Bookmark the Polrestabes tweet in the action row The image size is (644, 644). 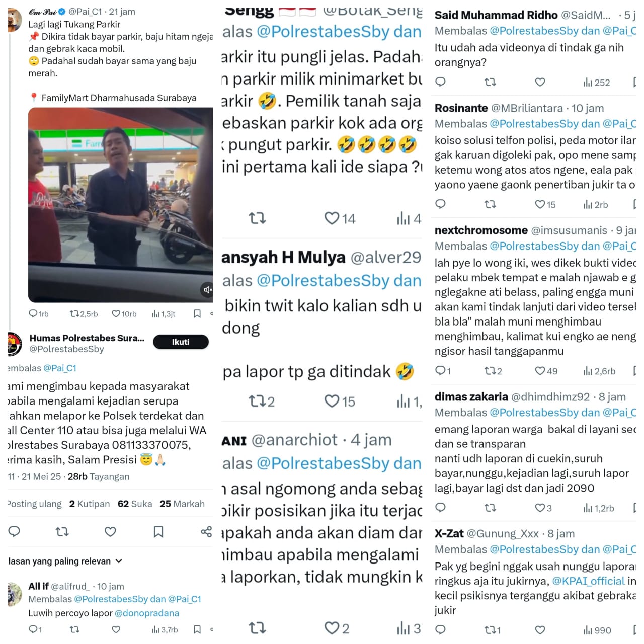coord(158,532)
